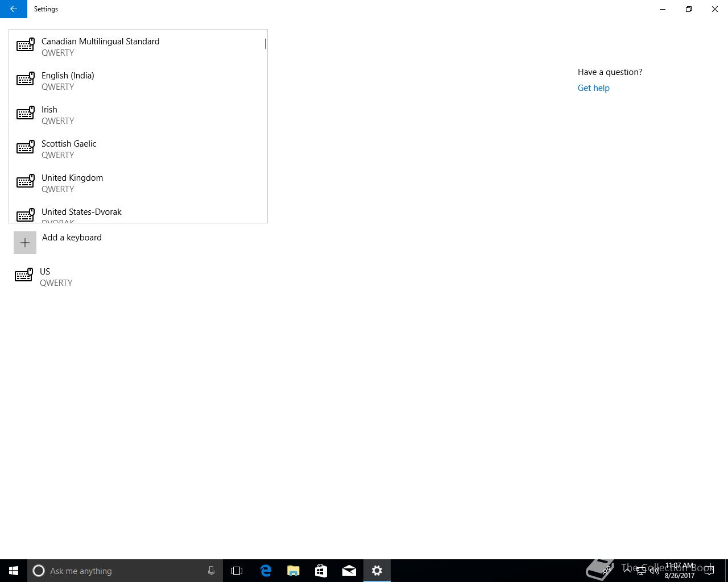Click the taskbar clock and date
728x582 pixels.
click(680, 571)
